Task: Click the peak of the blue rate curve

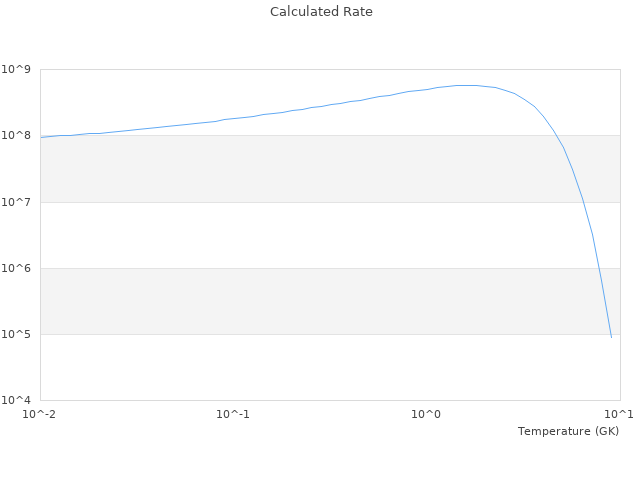Action: click(466, 85)
